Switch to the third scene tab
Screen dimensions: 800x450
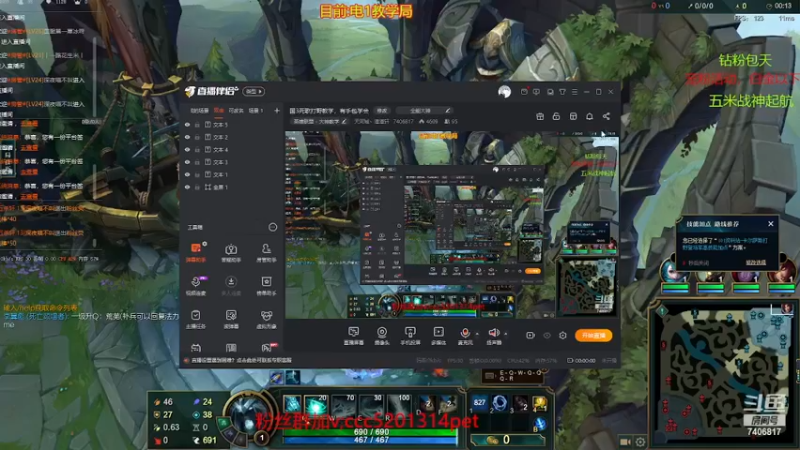[x=236, y=110]
